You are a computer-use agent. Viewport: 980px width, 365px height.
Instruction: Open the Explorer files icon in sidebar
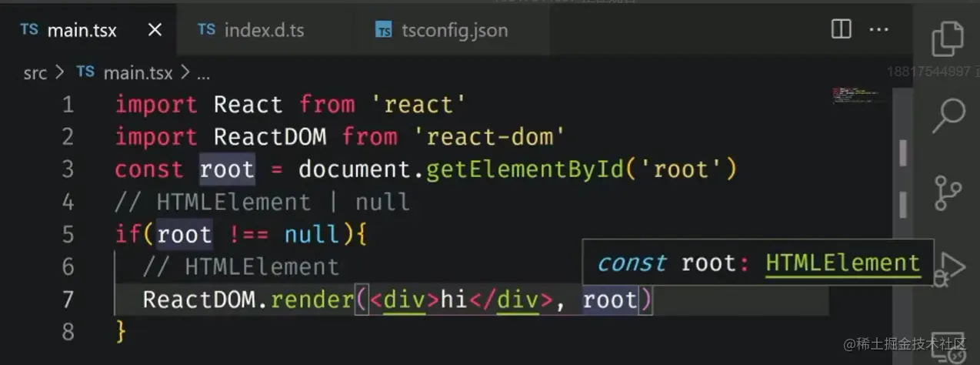(948, 39)
